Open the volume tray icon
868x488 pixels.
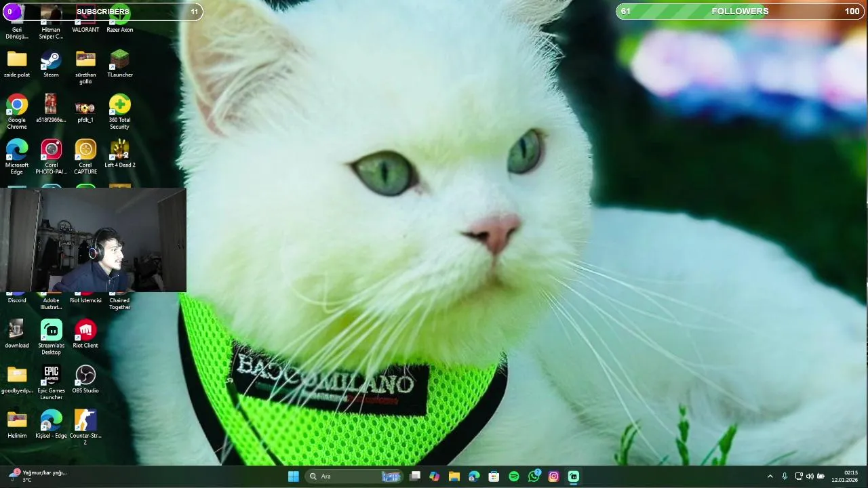click(x=810, y=476)
